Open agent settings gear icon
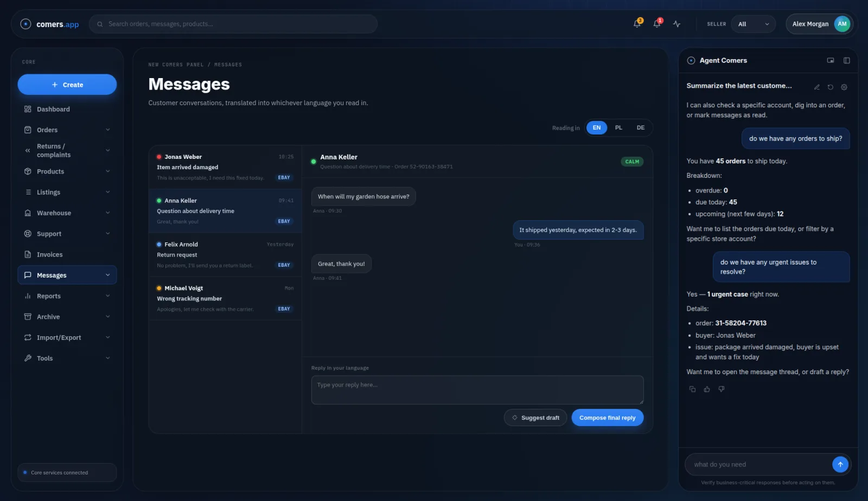This screenshot has height=501, width=868. 844,87
